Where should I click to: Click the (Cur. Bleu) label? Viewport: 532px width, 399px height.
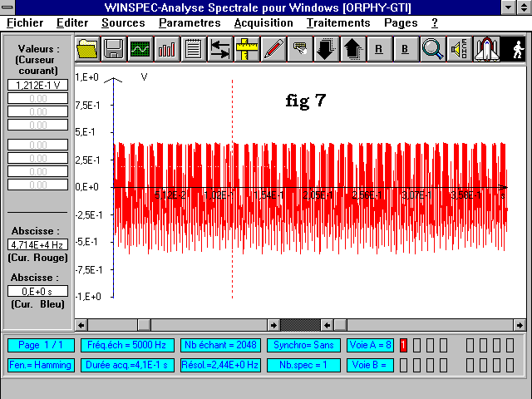(x=37, y=304)
